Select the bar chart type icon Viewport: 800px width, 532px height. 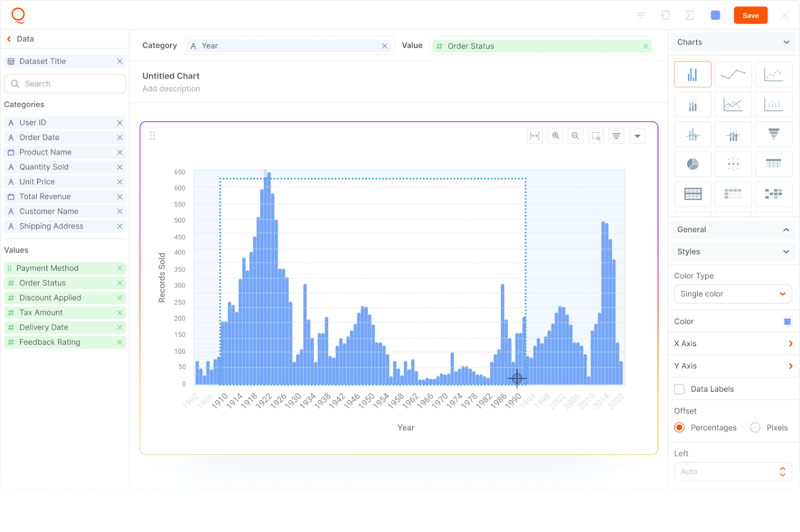coord(692,75)
